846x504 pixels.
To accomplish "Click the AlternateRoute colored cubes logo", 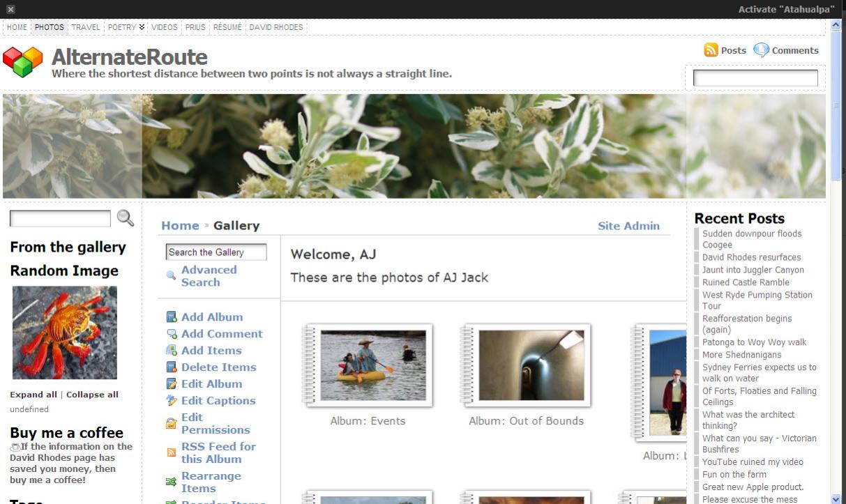I will point(23,62).
